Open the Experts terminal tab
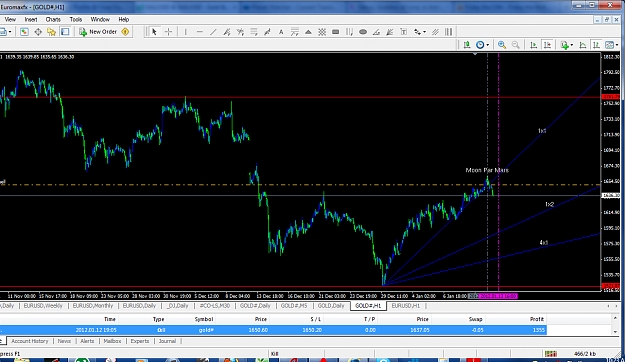Screen dimensions: 625x362 click(140, 341)
